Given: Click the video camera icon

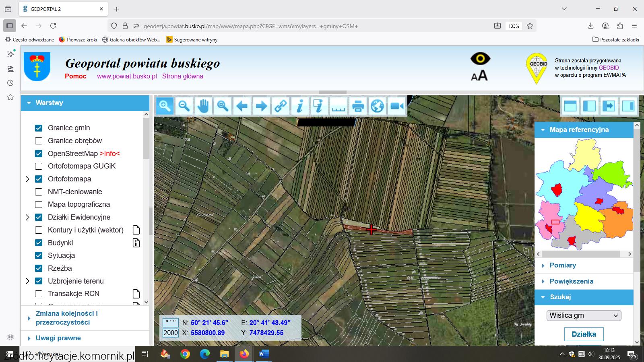Looking at the screenshot, I should click(396, 106).
